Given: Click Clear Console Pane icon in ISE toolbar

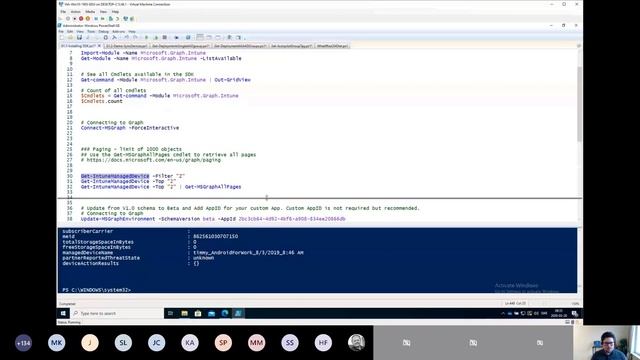Looking at the screenshot, I should [x=114, y=38].
